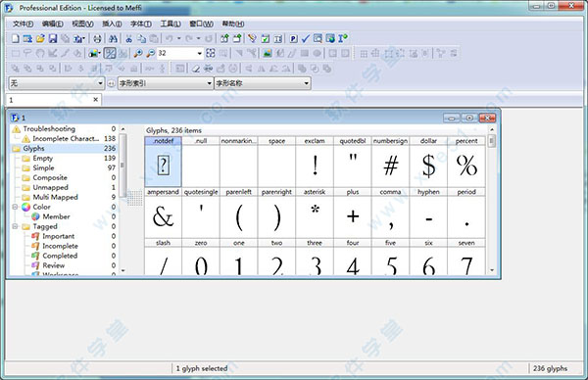Click the new-from-template icon next to New
The height and width of the screenshot is (380, 588).
pos(27,38)
